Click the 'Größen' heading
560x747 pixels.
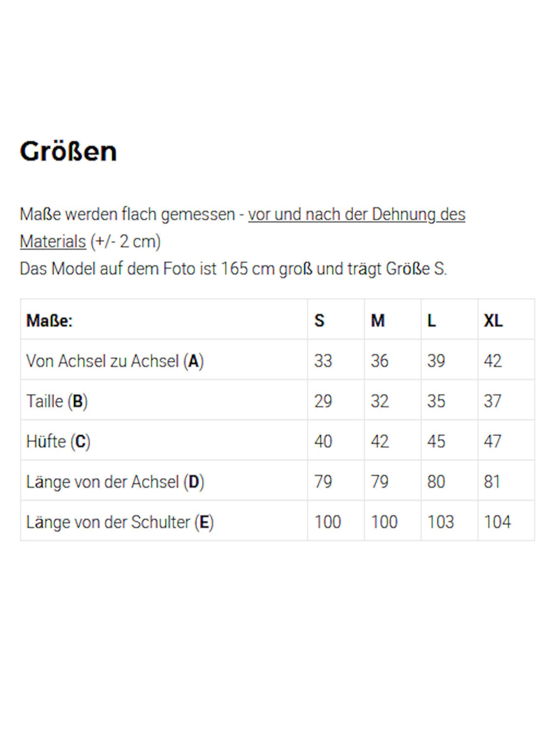point(68,152)
